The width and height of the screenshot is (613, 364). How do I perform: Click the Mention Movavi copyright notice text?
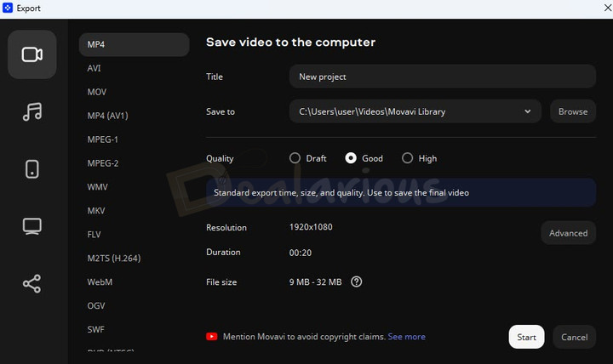click(305, 337)
